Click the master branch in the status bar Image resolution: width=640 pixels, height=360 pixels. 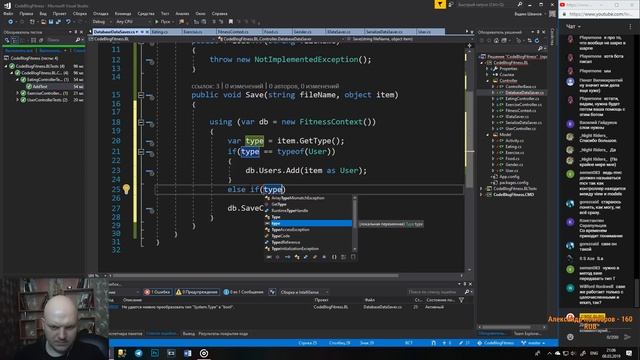point(533,343)
